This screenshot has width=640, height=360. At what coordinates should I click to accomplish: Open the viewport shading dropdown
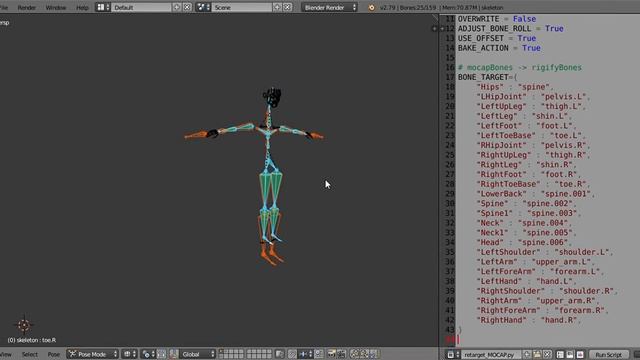pyautogui.click(x=130, y=354)
